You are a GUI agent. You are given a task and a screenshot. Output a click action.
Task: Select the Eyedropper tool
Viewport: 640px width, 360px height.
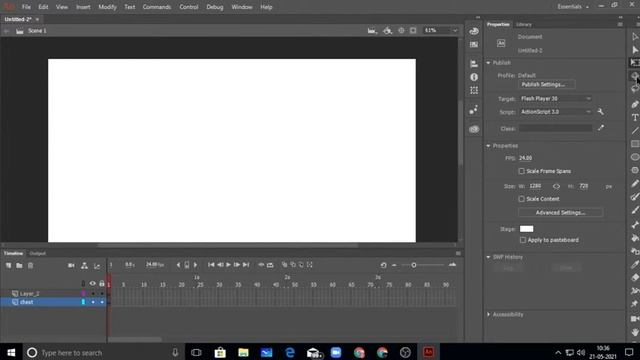pyautogui.click(x=635, y=264)
